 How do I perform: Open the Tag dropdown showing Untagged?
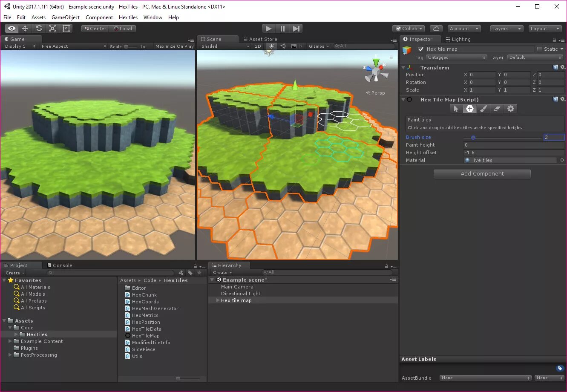456,58
